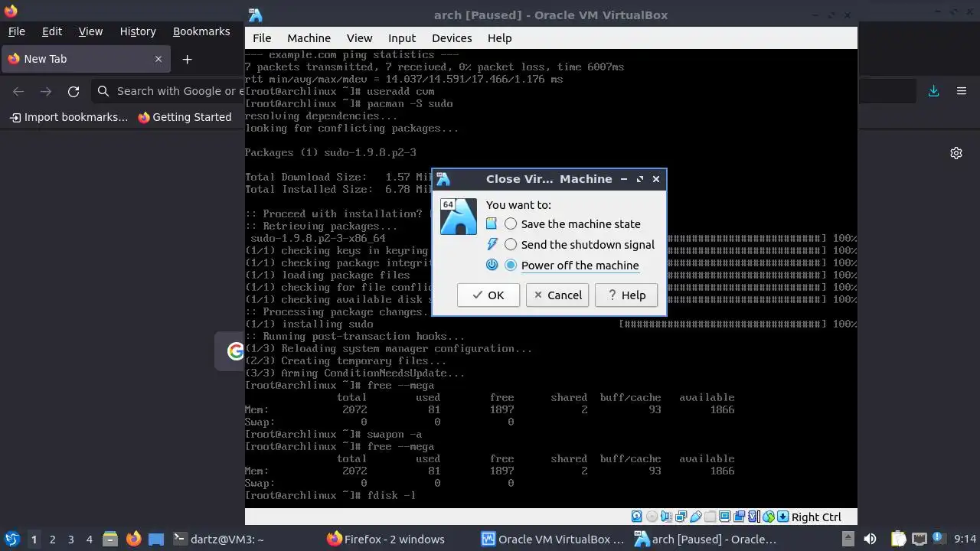The width and height of the screenshot is (980, 551).
Task: Click the lightning shutdown signal icon
Action: [x=492, y=245]
